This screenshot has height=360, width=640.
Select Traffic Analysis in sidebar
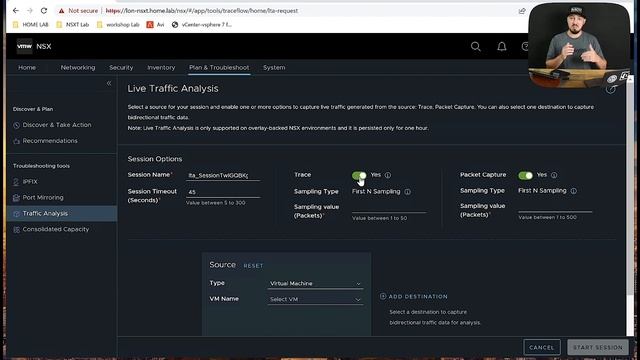62,213
